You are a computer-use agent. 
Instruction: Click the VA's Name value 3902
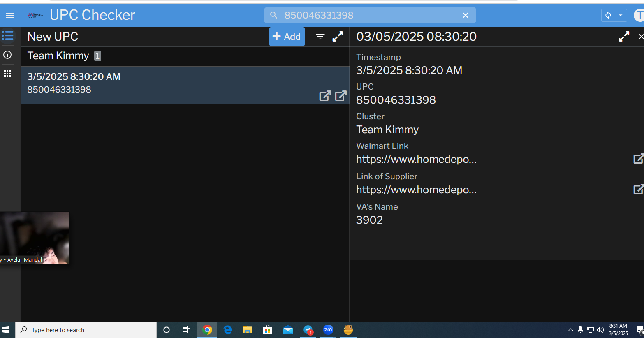(x=369, y=220)
